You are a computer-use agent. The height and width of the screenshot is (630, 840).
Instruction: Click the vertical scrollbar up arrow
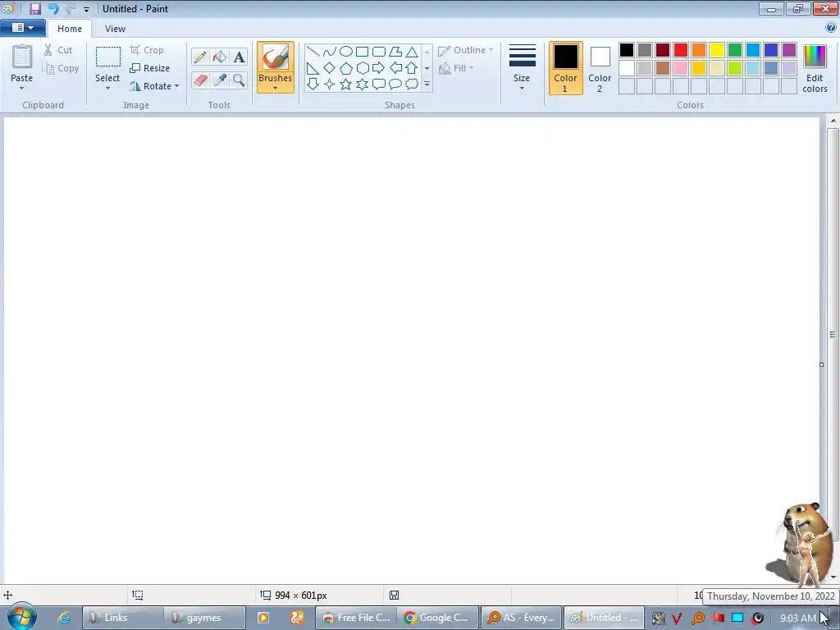click(833, 121)
